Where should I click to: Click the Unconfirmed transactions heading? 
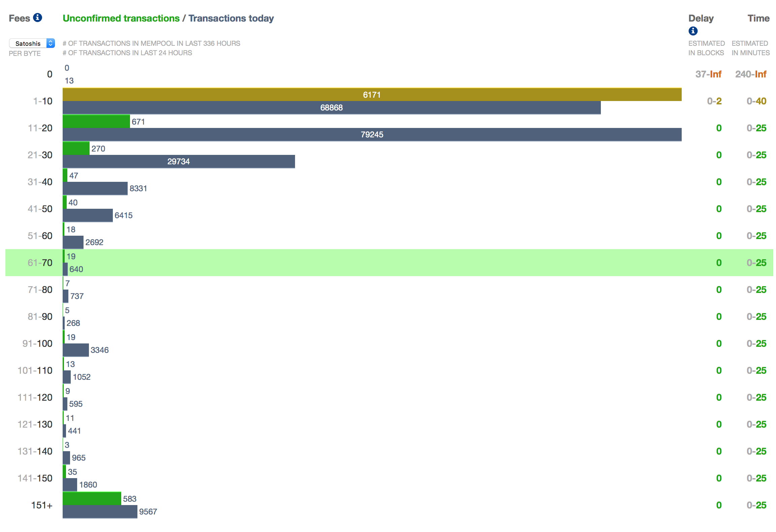tap(121, 18)
